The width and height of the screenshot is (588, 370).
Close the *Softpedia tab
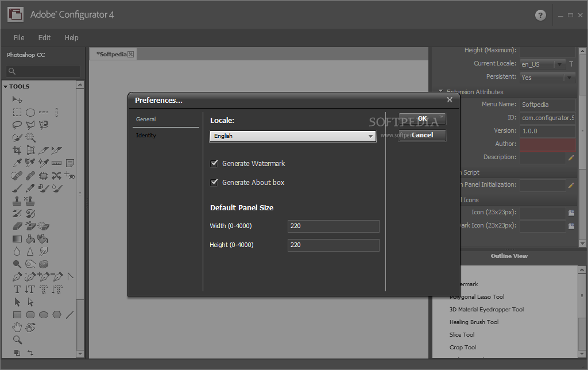130,55
